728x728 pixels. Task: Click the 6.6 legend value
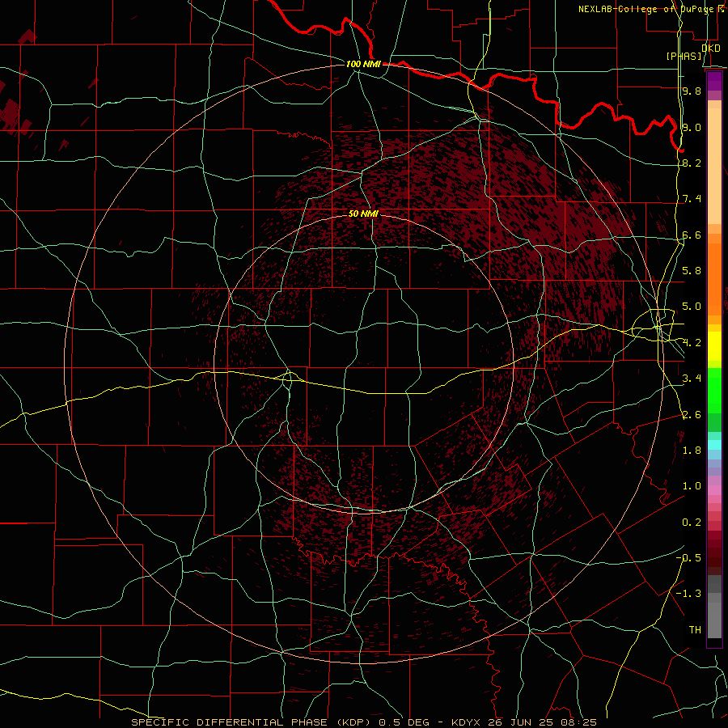pyautogui.click(x=692, y=235)
